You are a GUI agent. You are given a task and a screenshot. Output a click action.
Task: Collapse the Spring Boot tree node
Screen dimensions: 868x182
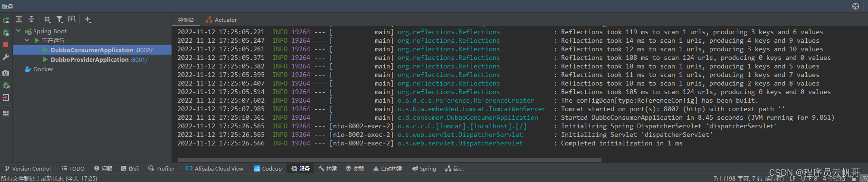point(19,31)
